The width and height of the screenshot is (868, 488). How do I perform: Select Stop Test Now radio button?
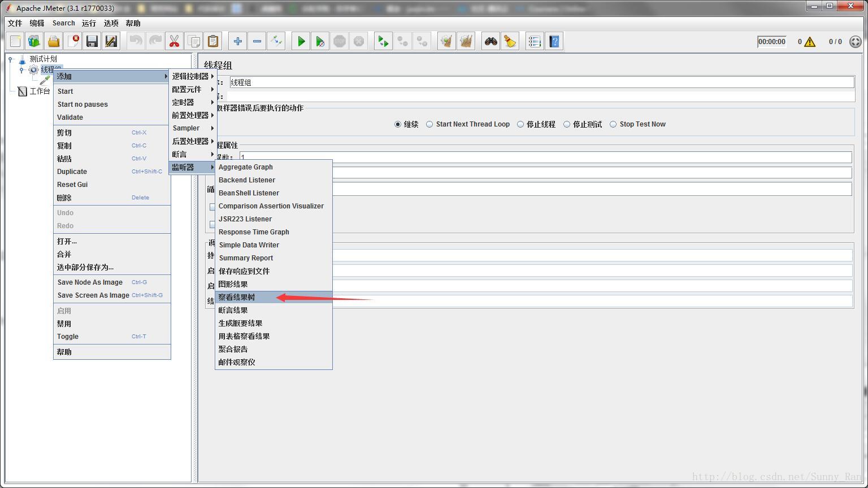(x=613, y=124)
